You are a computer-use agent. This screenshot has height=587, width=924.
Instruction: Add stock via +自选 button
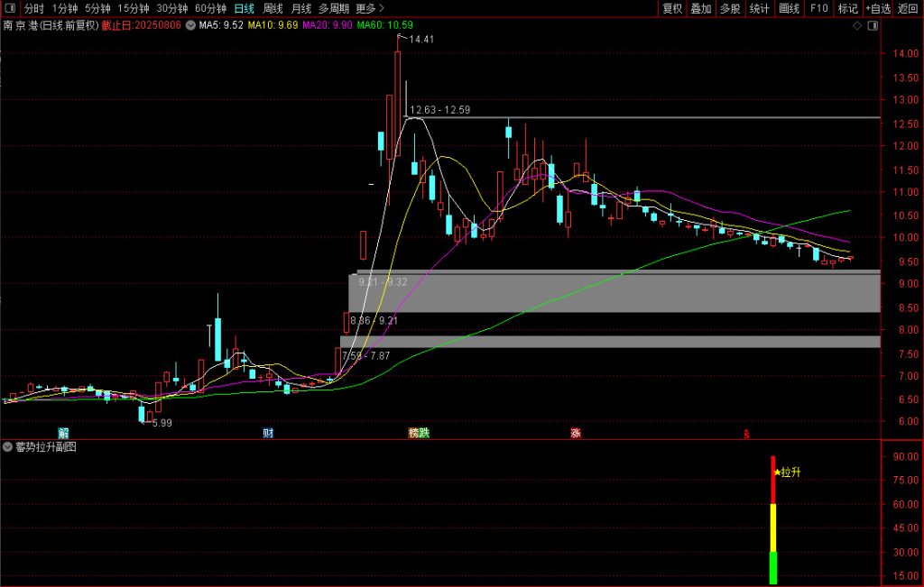878,9
